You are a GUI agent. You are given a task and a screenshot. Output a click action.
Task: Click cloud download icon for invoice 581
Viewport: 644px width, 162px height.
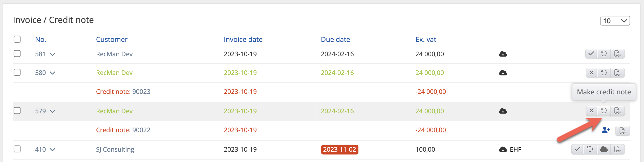point(503,54)
